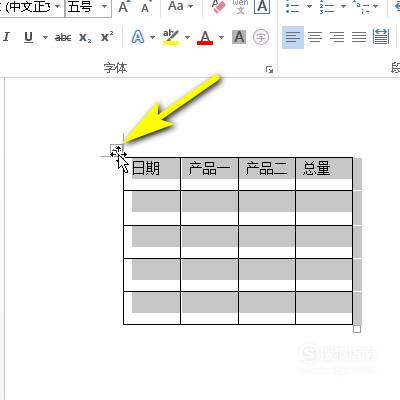Screen dimensions: 400x400
Task: Open phonetic guide (wén) button
Action: click(240, 6)
